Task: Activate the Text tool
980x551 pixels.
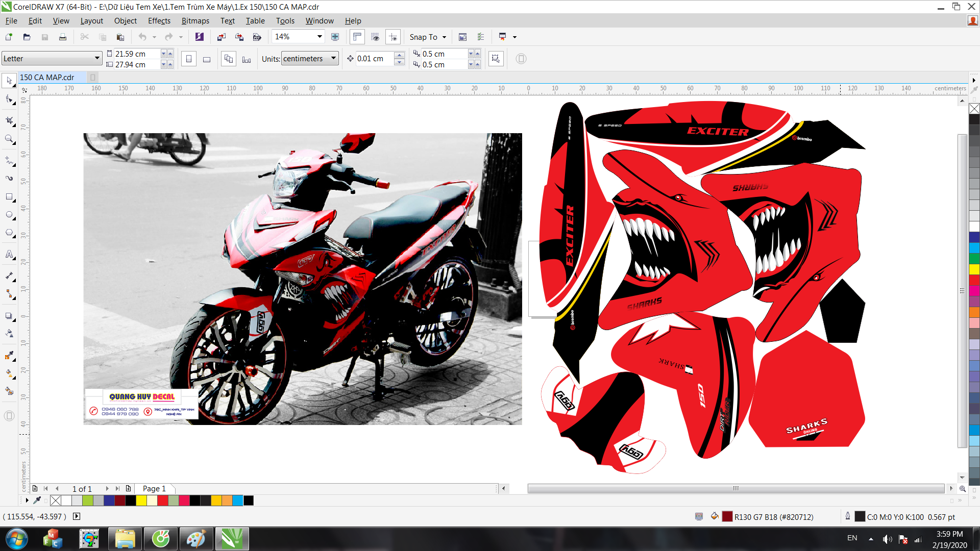Action: click(x=9, y=254)
